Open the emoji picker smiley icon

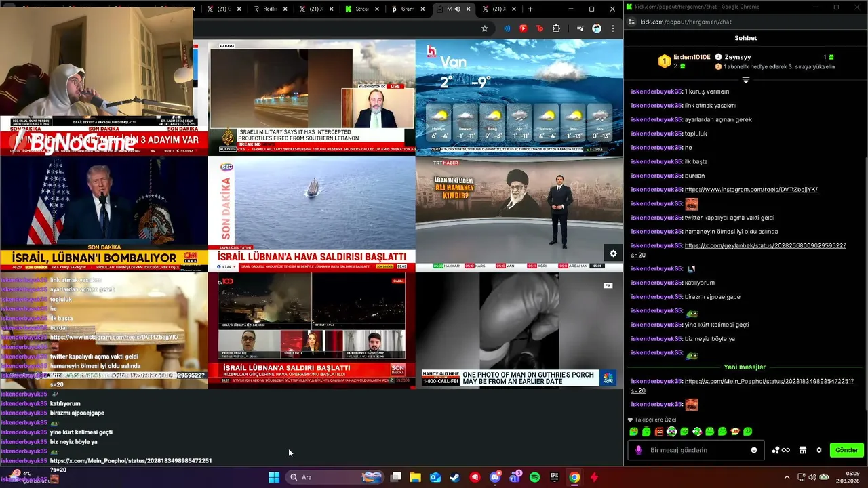coord(754,450)
